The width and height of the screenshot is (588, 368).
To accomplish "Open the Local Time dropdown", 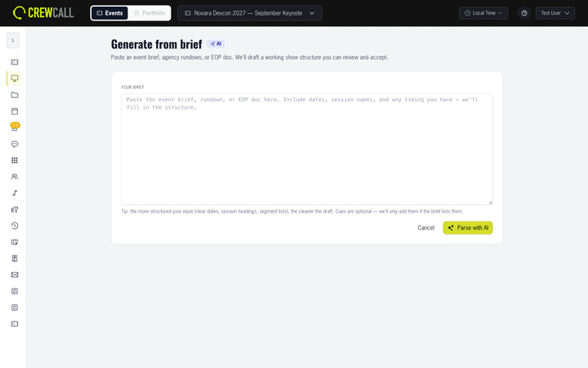I will (483, 13).
